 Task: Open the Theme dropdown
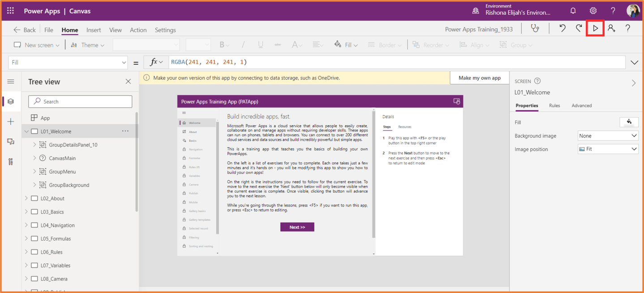[x=88, y=45]
